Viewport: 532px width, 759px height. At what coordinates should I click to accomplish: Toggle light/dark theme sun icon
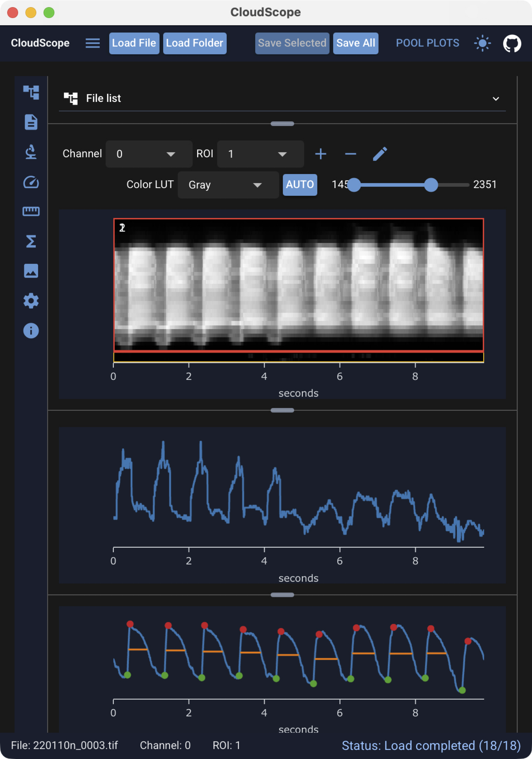tap(482, 43)
